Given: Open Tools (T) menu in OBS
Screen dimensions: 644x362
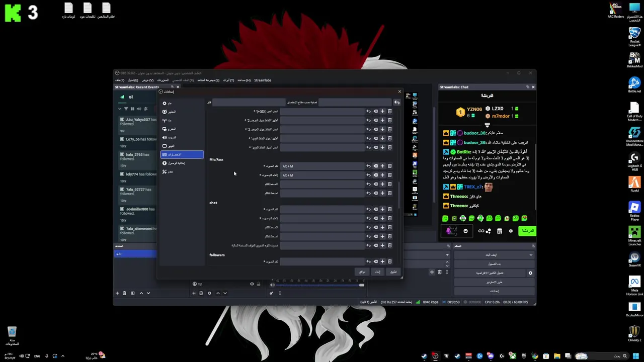Looking at the screenshot, I should click(x=228, y=80).
